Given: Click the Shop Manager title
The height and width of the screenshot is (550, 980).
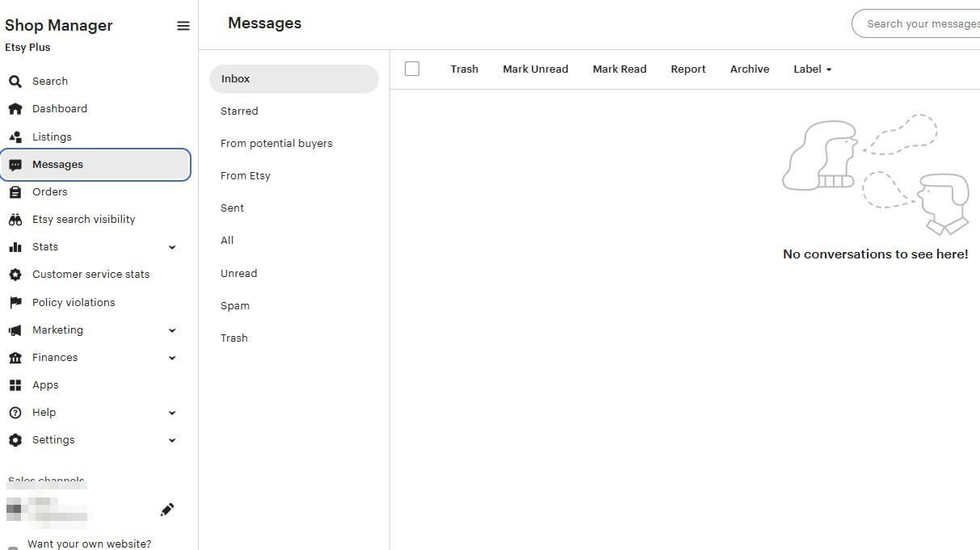Looking at the screenshot, I should coord(59,26).
